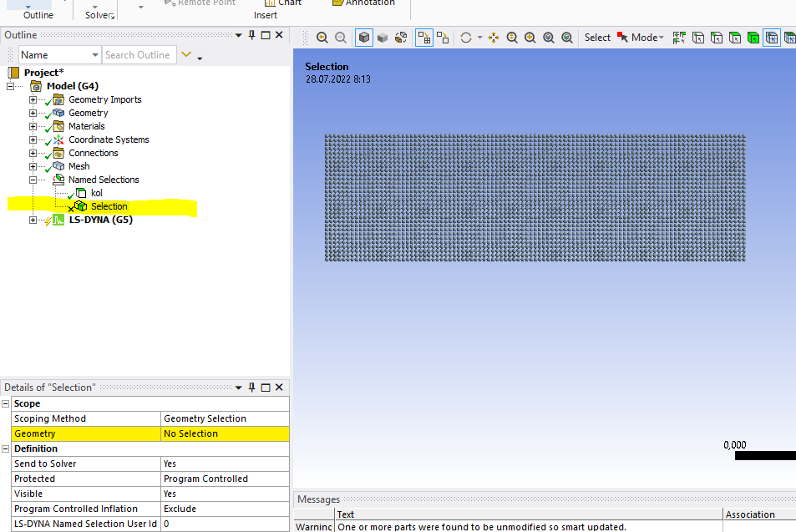796x532 pixels.
Task: Select LS-DYNA (G5) analysis item
Action: pyautogui.click(x=100, y=220)
